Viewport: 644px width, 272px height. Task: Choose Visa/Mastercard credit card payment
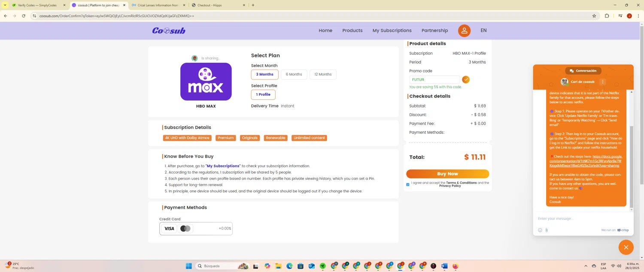click(x=196, y=229)
